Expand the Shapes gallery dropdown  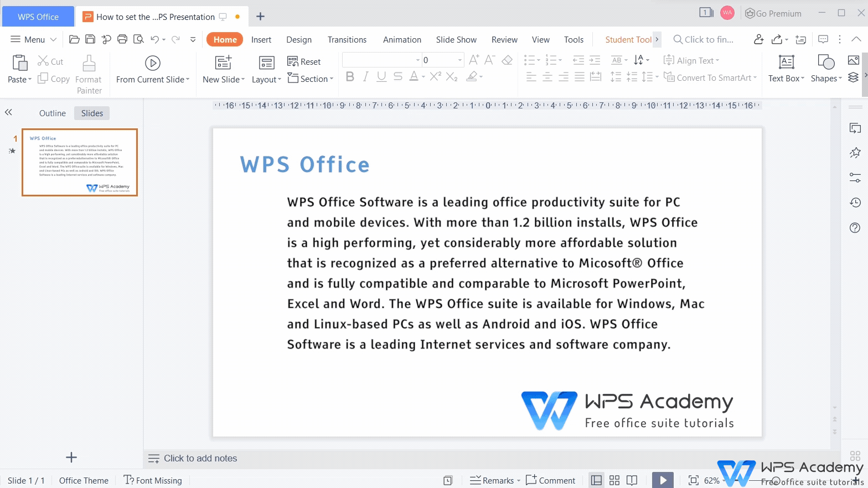[840, 79]
